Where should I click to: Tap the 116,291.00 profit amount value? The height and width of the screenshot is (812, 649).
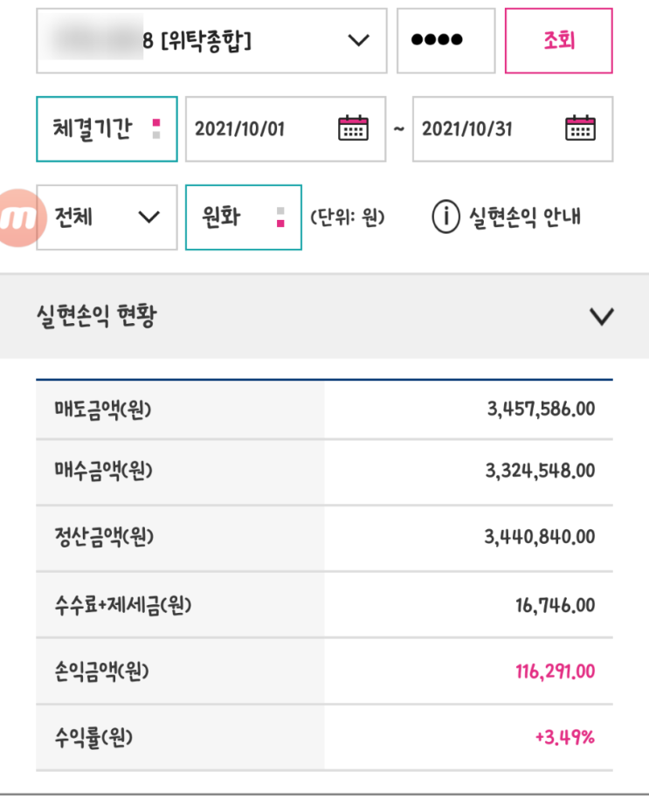(555, 671)
